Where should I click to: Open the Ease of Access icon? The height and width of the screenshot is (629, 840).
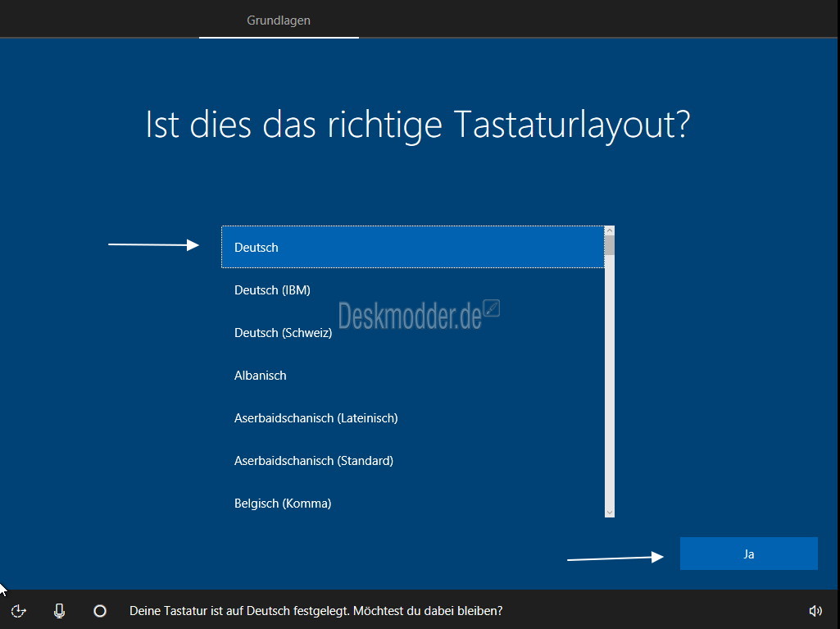(x=19, y=611)
